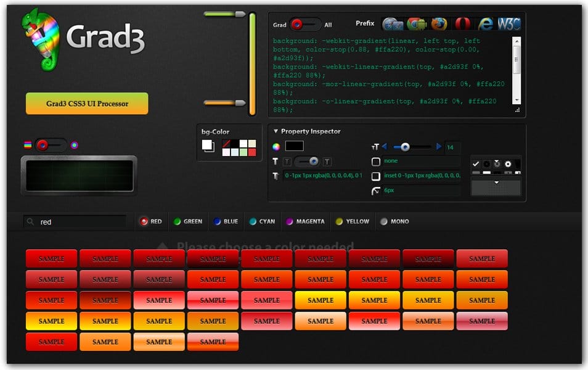Select the W3C standard prefix icon
588x370 pixels.
pos(508,23)
